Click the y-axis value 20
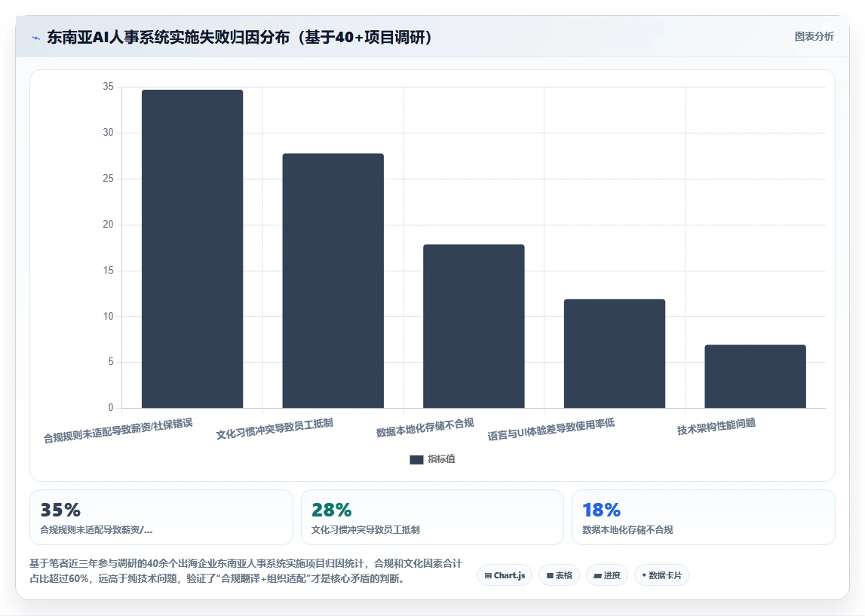This screenshot has width=865, height=616. pyautogui.click(x=108, y=225)
